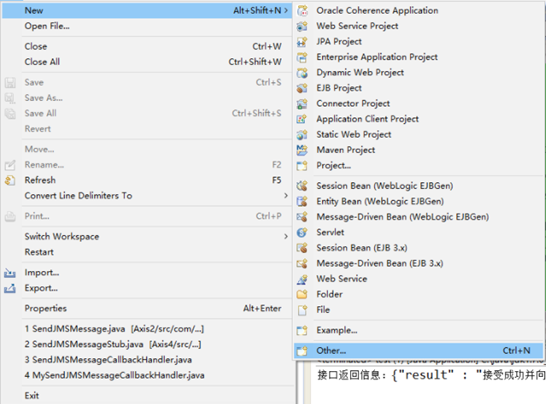Click the Oracle Coherence Application icon

(302, 11)
